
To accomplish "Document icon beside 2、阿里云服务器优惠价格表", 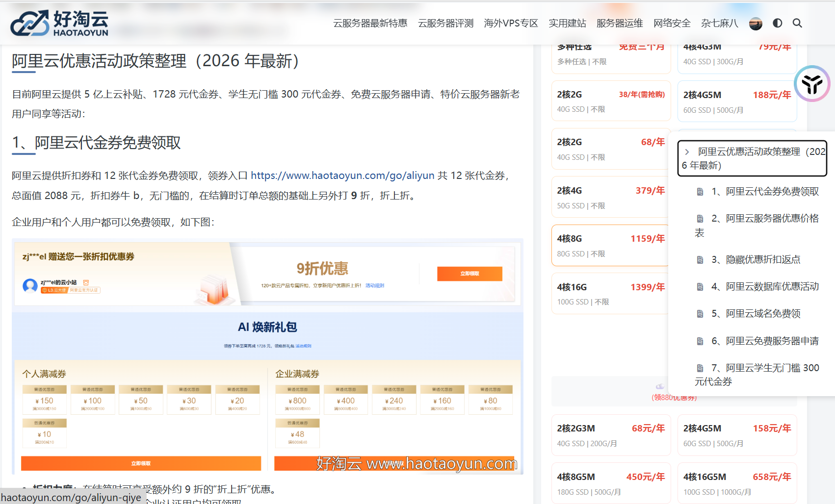I will click(700, 219).
